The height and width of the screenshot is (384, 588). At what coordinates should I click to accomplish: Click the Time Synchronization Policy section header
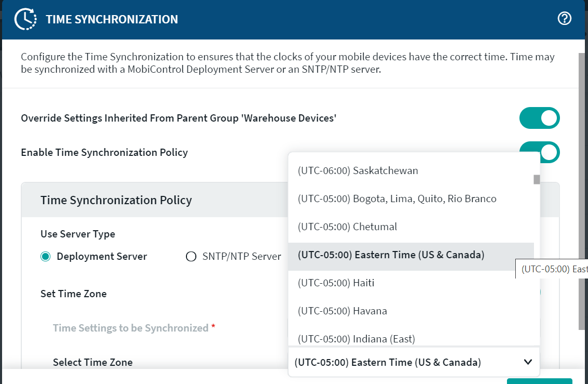[x=116, y=200]
